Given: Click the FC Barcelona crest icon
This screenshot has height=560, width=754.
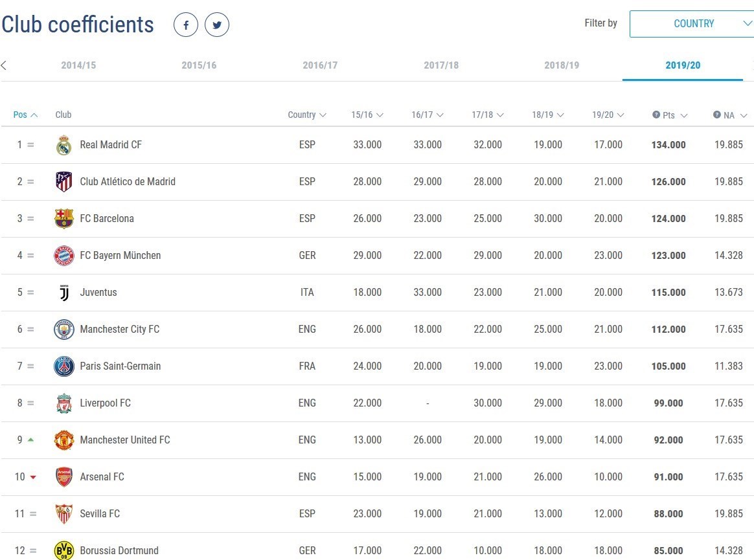Looking at the screenshot, I should (x=63, y=219).
